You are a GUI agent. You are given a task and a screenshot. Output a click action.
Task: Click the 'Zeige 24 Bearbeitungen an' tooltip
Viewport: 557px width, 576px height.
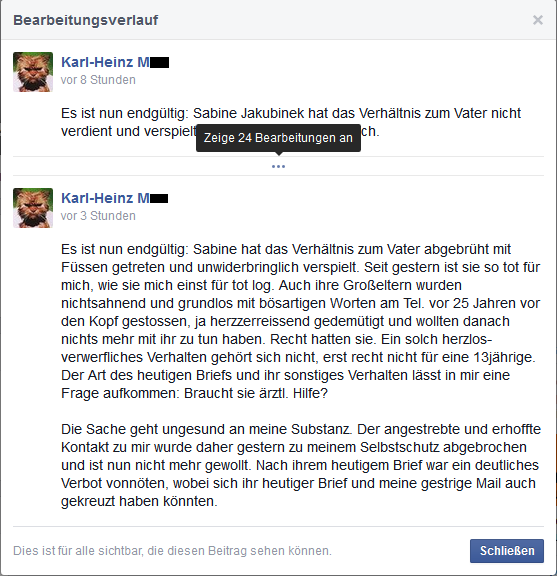click(278, 138)
